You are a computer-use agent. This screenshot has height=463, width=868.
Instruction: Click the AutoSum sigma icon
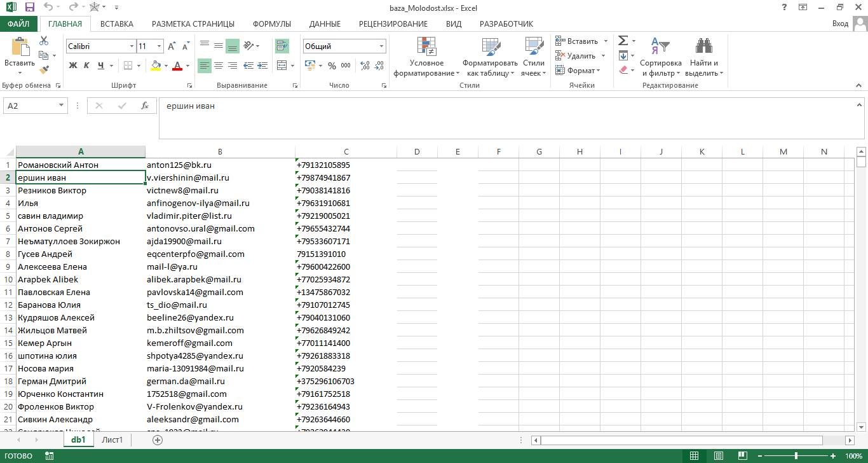coord(623,41)
